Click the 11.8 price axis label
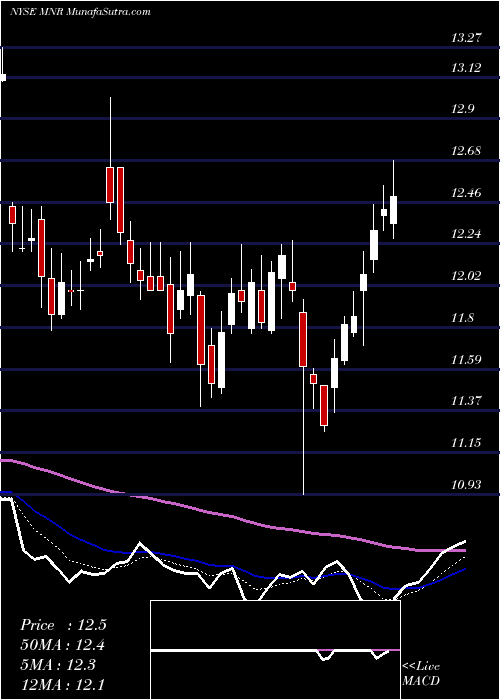The width and height of the screenshot is (500, 700). 462,318
